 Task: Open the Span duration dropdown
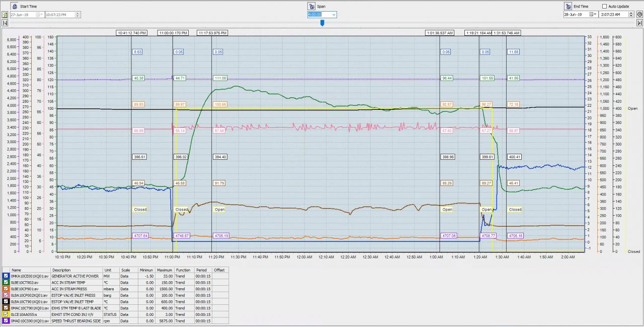[x=334, y=15]
